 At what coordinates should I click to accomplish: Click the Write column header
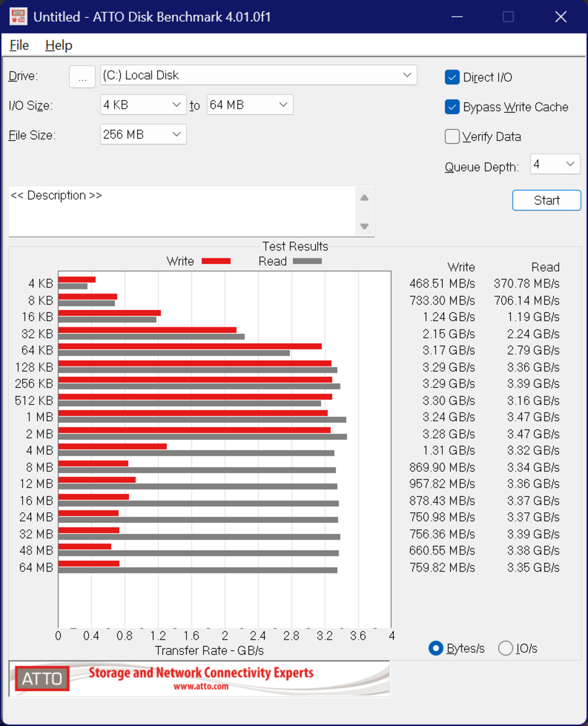461,267
